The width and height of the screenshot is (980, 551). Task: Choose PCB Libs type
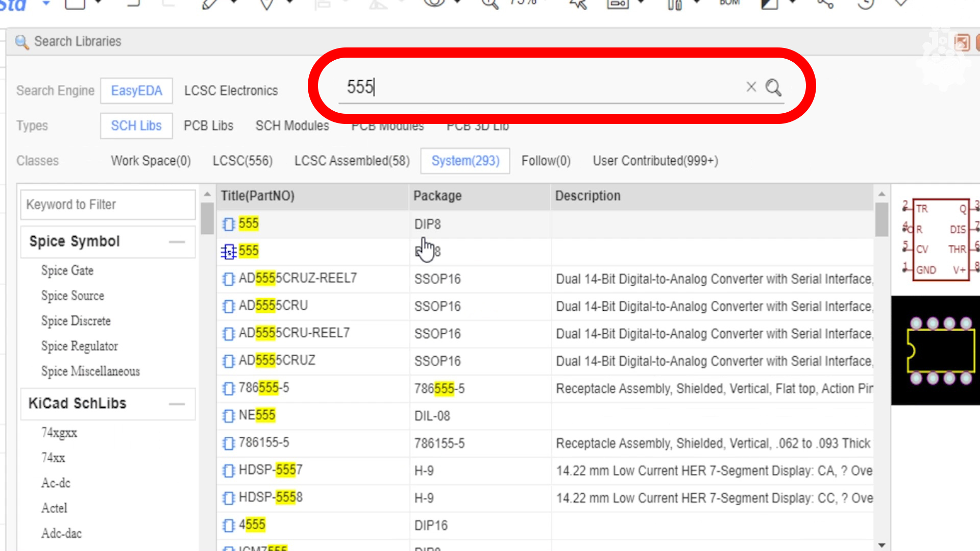point(208,126)
